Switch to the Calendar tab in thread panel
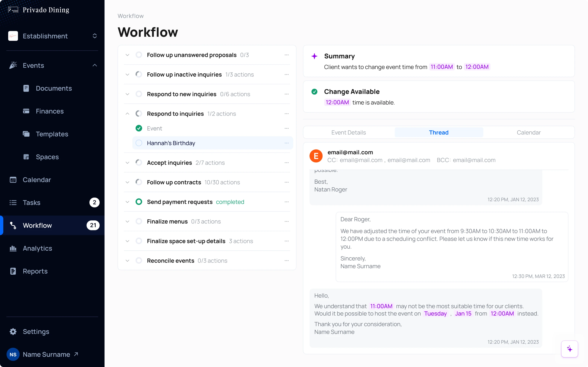This screenshot has height=367, width=588. point(529,132)
